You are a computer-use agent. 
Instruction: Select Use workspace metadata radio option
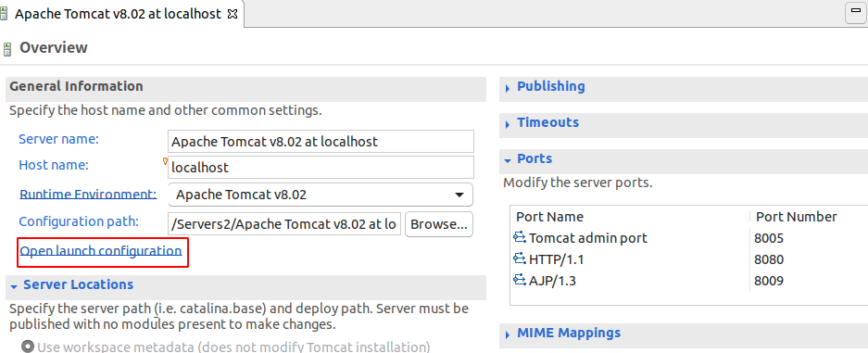28,347
